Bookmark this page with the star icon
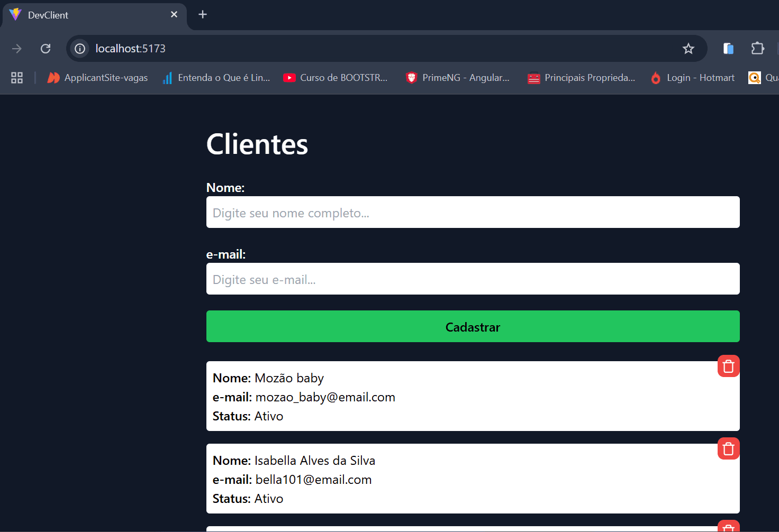Image resolution: width=779 pixels, height=532 pixels. point(689,48)
